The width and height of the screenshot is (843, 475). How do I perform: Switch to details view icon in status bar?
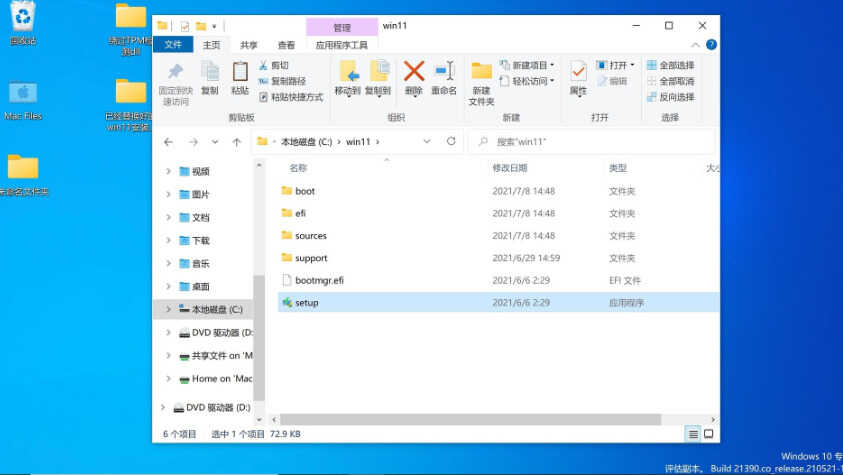pos(693,434)
